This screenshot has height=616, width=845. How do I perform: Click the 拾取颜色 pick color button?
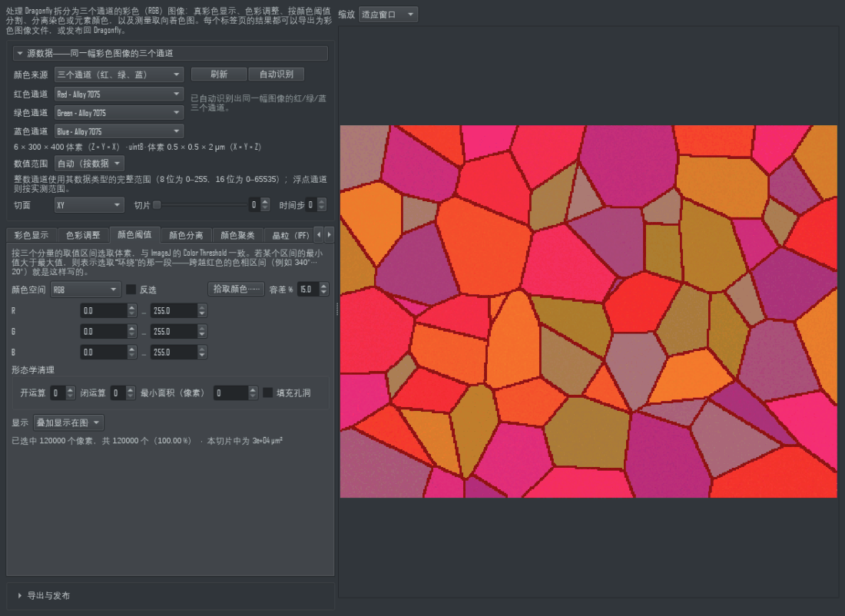(x=236, y=289)
